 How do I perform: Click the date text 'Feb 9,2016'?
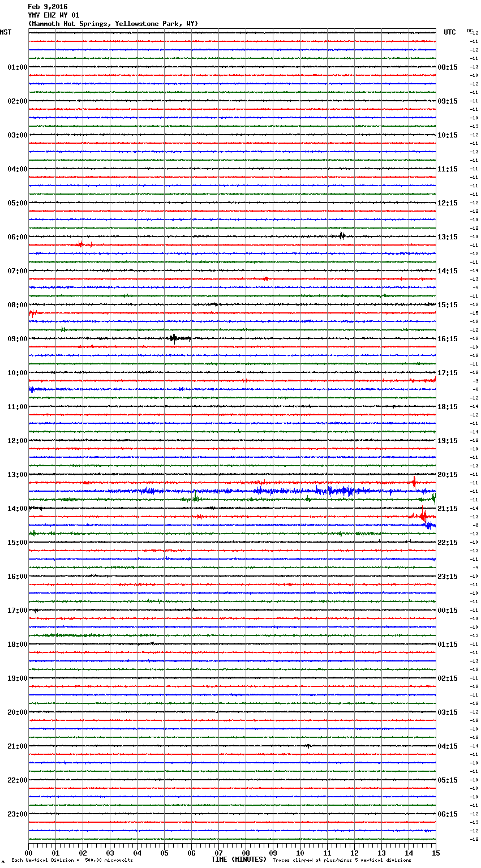point(48,7)
